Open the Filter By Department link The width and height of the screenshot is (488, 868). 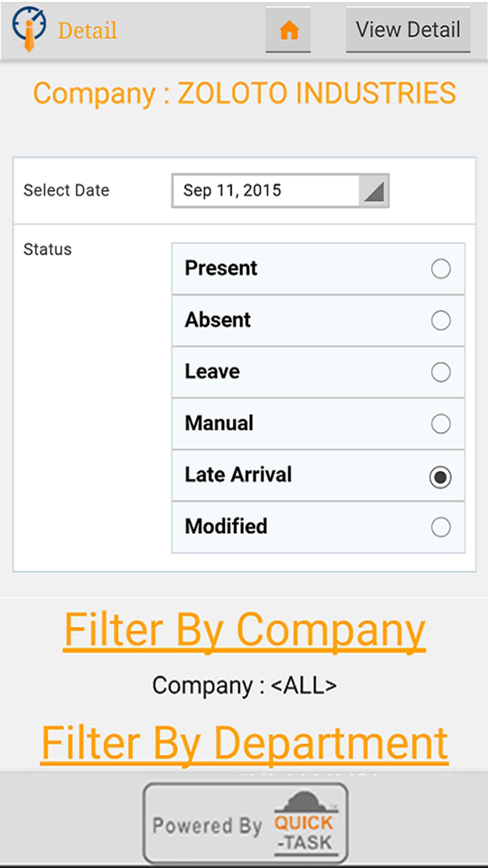pos(244,744)
